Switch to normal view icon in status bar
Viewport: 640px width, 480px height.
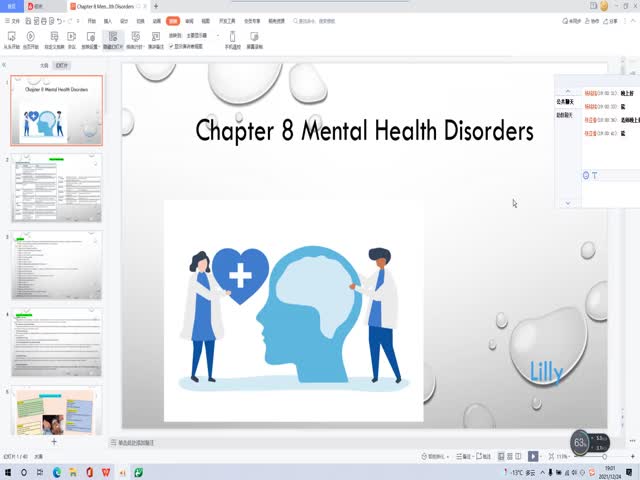[x=501, y=456]
